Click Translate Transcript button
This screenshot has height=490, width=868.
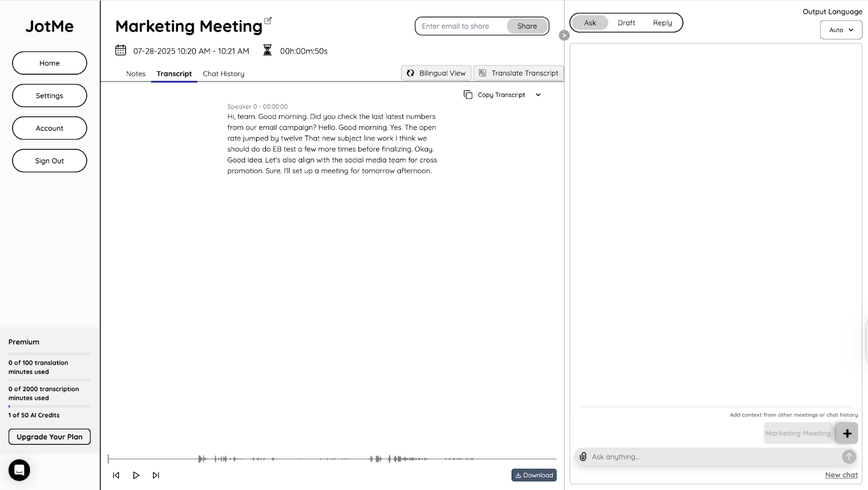519,73
